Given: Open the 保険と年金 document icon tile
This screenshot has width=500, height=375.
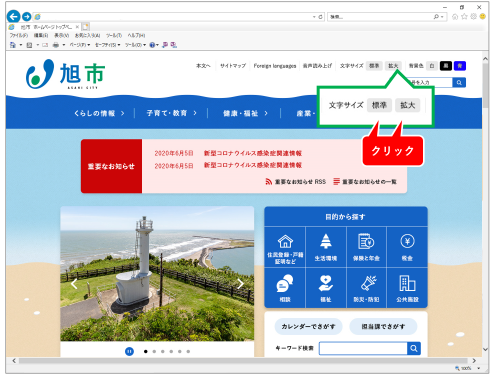Looking at the screenshot, I should pyautogui.click(x=366, y=247).
